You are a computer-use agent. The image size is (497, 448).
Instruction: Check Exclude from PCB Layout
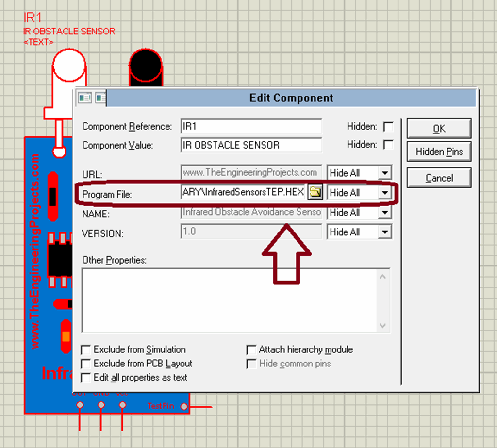pos(86,363)
